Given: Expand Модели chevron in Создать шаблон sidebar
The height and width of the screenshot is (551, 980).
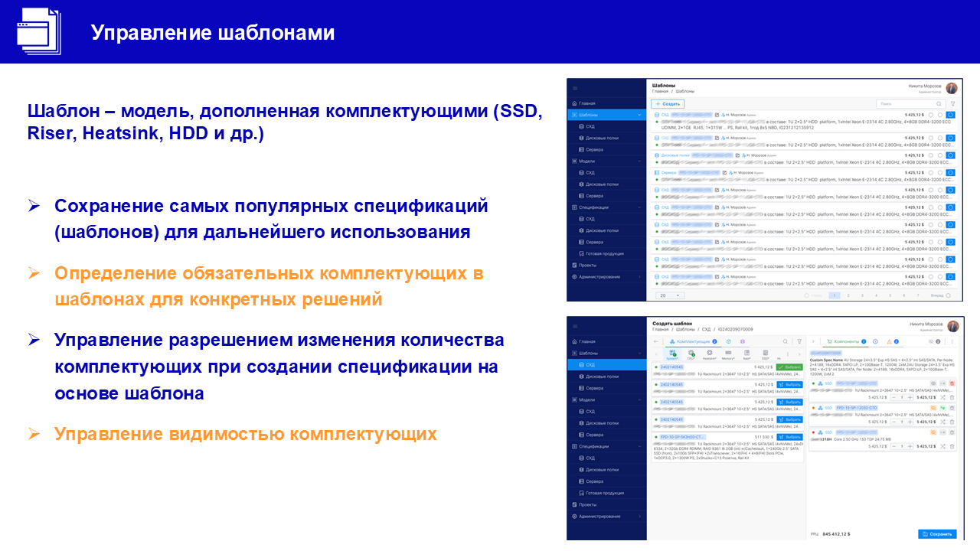Looking at the screenshot, I should pyautogui.click(x=639, y=399).
